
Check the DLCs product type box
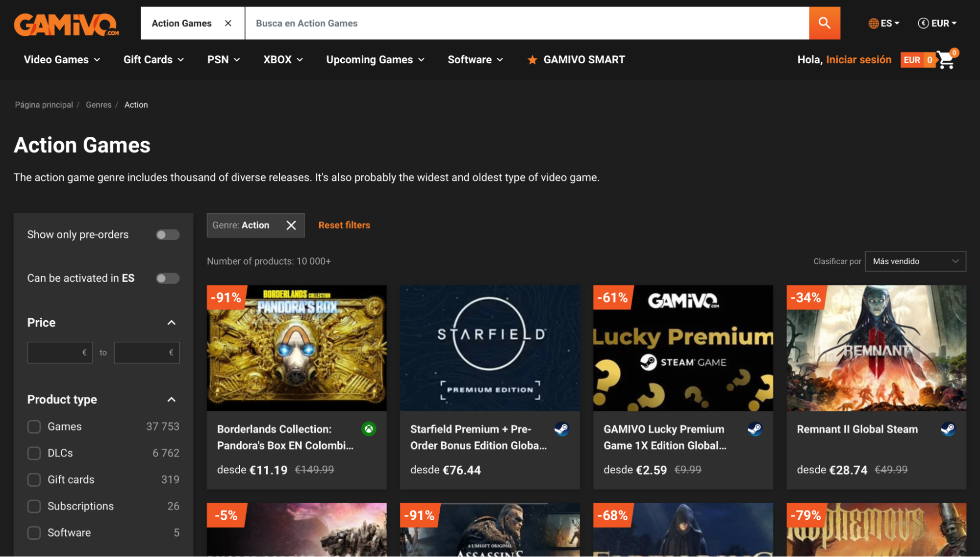34,453
